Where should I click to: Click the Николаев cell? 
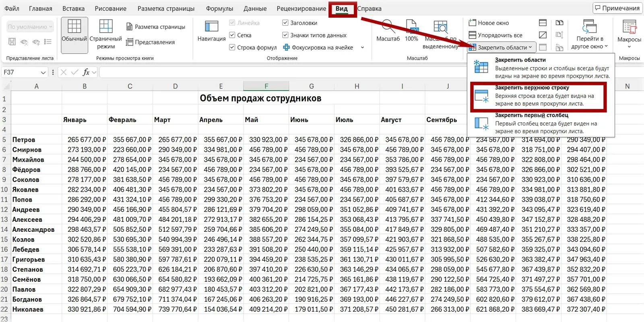pos(36,309)
